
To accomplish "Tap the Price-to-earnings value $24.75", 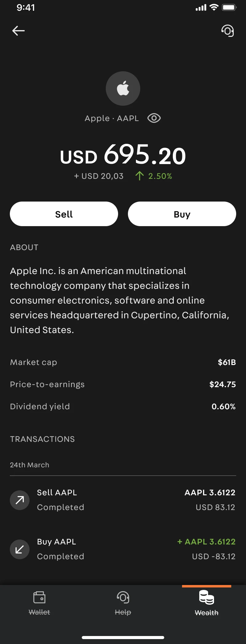I will (x=223, y=384).
